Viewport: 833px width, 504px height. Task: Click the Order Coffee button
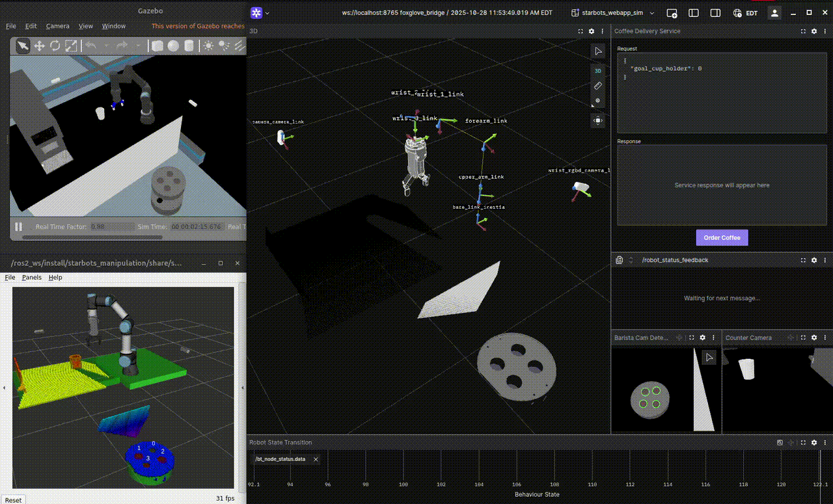(722, 237)
